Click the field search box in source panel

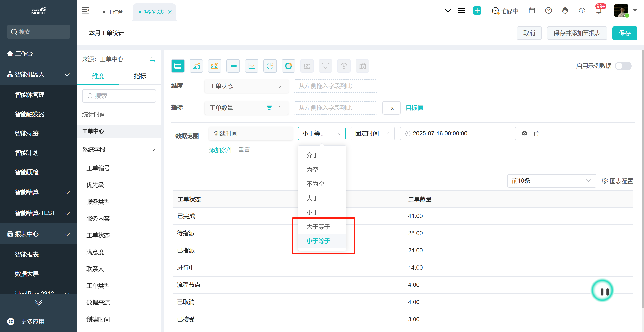pyautogui.click(x=119, y=96)
